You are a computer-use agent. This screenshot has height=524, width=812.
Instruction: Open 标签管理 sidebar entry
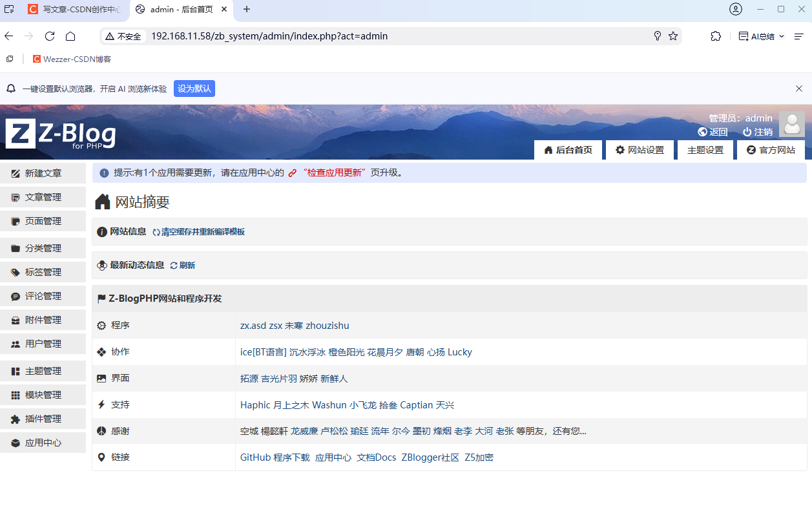(x=43, y=272)
